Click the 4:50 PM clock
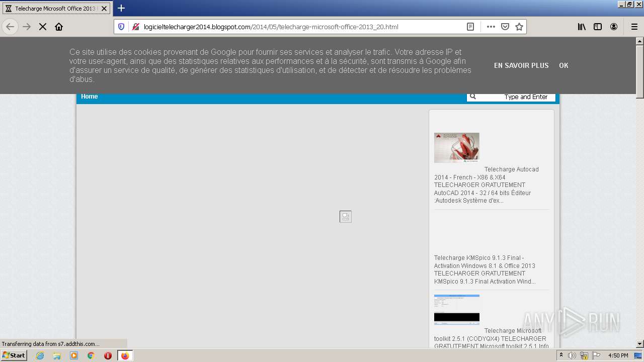The width and height of the screenshot is (644, 362). point(618,355)
